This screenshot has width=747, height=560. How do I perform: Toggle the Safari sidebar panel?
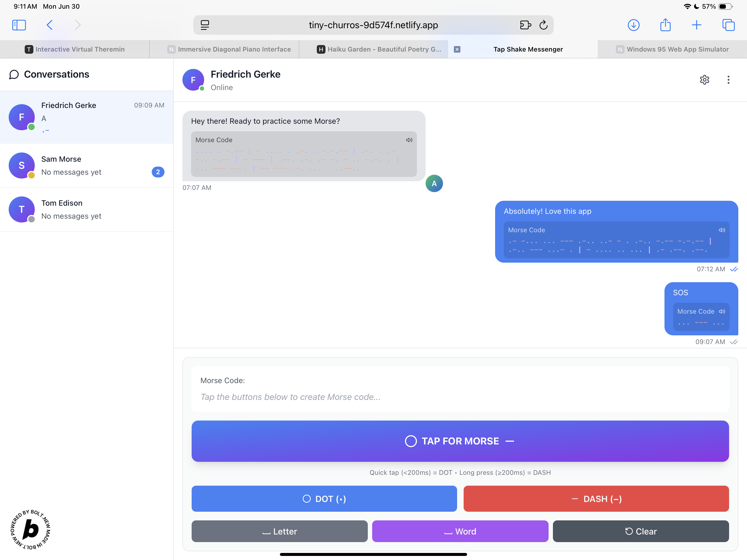[19, 25]
